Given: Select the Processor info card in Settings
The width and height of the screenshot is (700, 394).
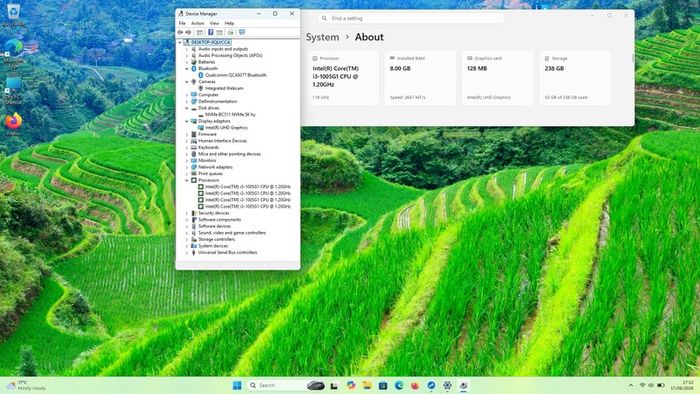Looking at the screenshot, I should click(343, 79).
